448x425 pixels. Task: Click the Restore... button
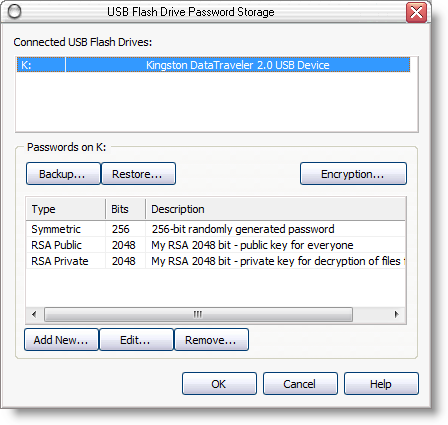[x=138, y=174]
